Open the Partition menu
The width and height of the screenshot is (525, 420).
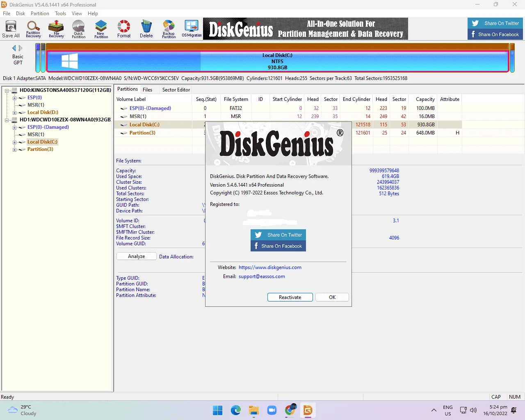coord(40,14)
